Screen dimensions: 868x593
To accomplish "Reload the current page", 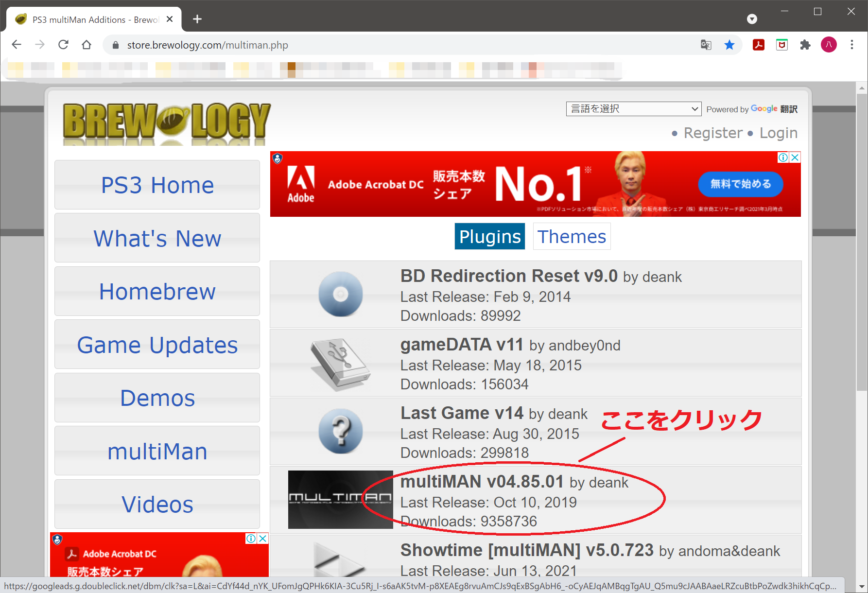I will (63, 45).
